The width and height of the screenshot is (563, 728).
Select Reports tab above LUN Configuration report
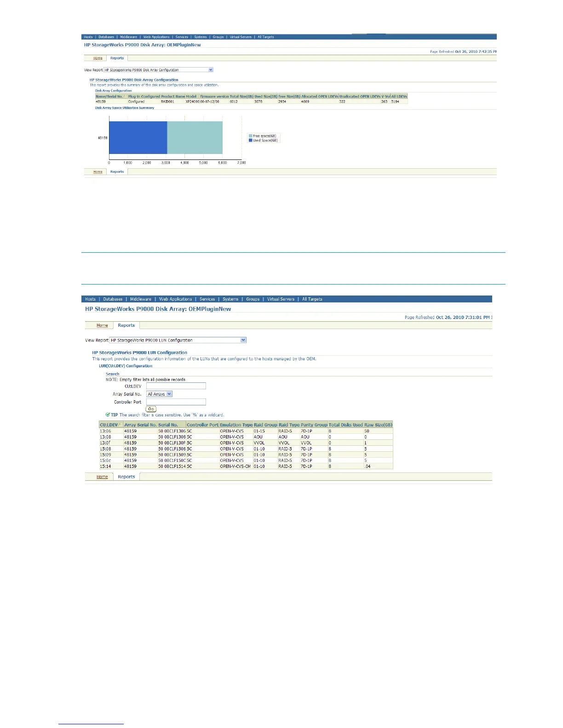pyautogui.click(x=126, y=325)
